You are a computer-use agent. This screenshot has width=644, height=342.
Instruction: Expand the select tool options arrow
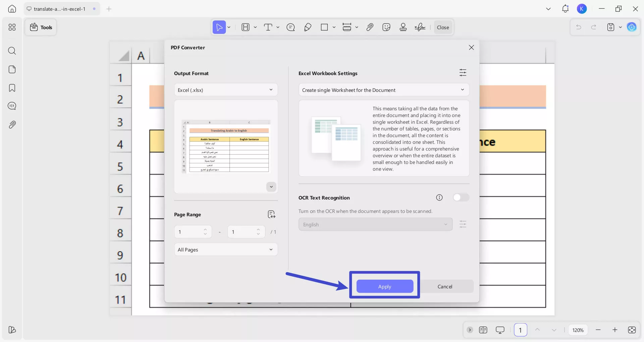click(229, 27)
